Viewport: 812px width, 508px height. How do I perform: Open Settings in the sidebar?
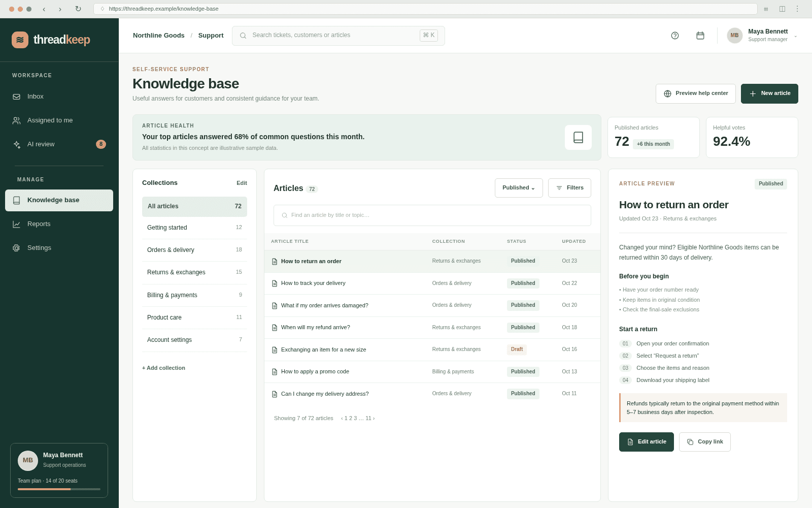(59, 248)
